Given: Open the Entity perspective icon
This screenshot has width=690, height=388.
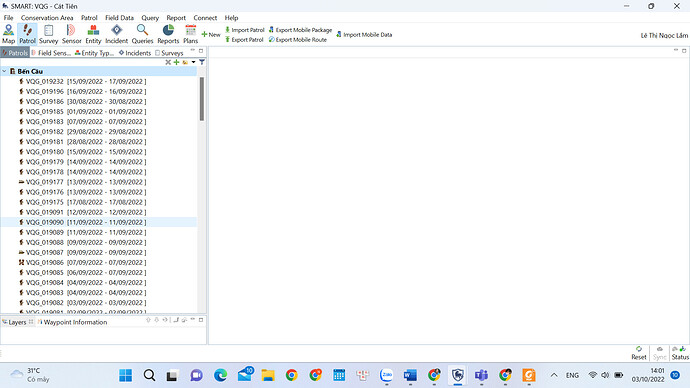Looking at the screenshot, I should (x=93, y=34).
